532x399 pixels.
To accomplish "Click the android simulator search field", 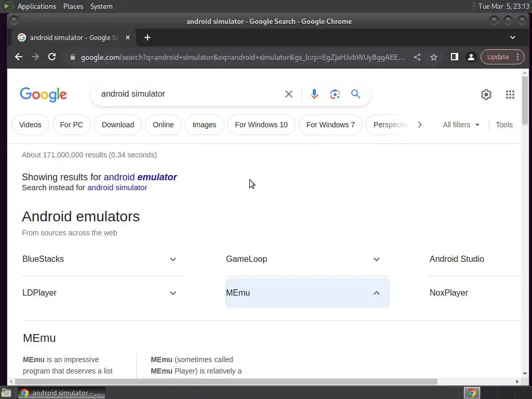I will [x=190, y=94].
